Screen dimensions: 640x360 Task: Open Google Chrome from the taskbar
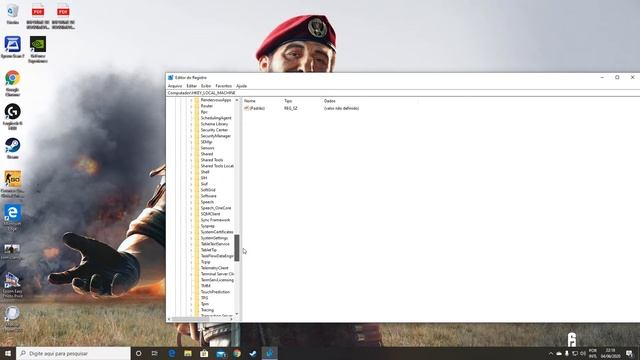click(x=237, y=353)
